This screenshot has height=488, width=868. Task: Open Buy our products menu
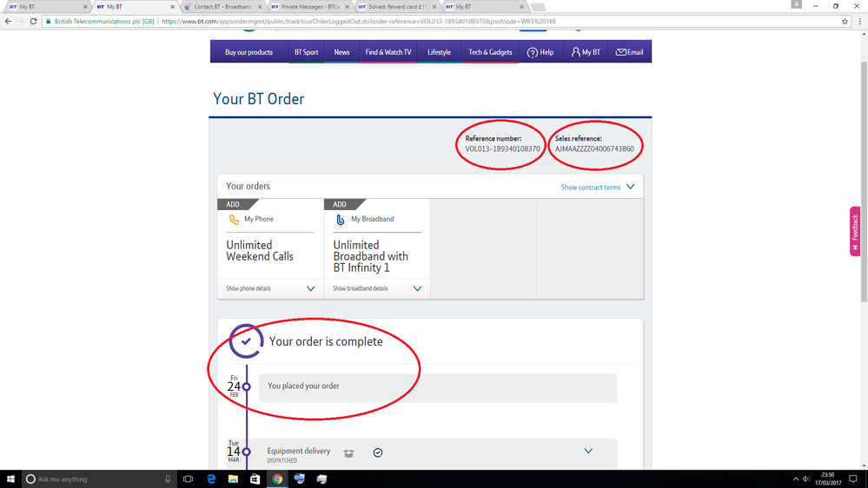click(x=248, y=52)
